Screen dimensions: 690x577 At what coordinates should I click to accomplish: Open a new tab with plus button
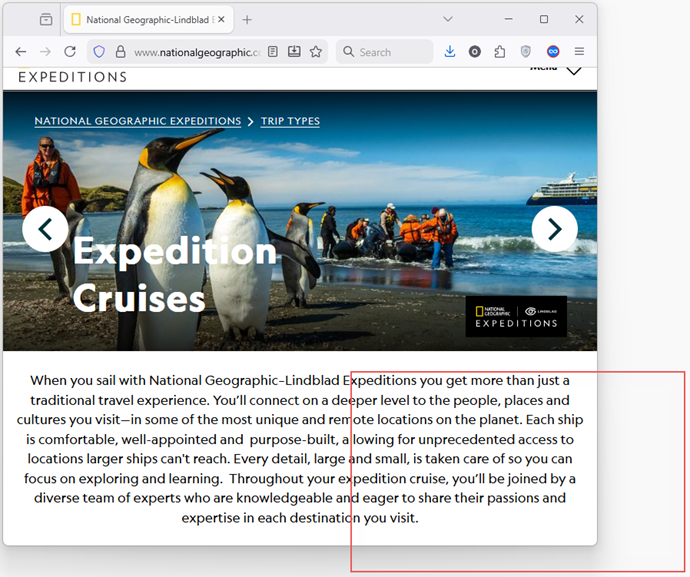tap(247, 20)
